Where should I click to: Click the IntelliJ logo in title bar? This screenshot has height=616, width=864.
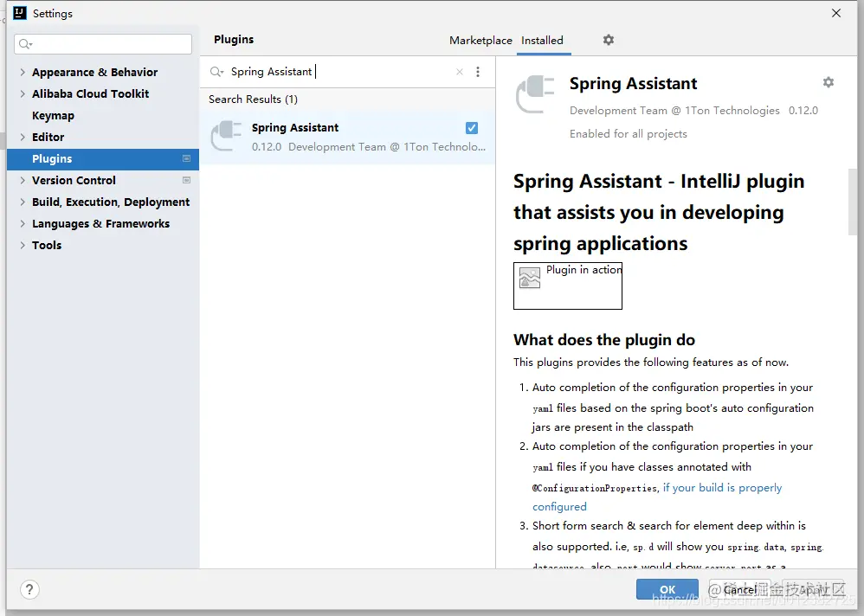pos(20,13)
